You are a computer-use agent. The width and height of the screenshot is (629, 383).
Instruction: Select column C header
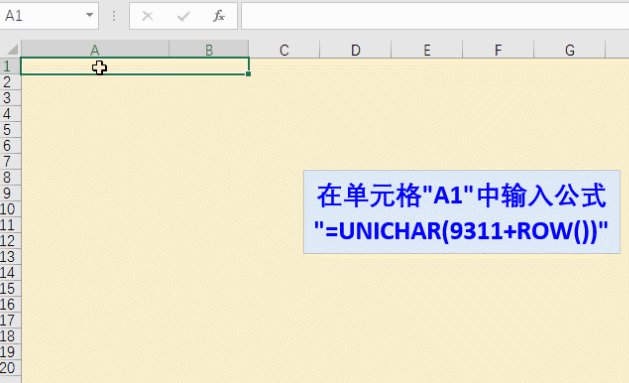click(284, 50)
